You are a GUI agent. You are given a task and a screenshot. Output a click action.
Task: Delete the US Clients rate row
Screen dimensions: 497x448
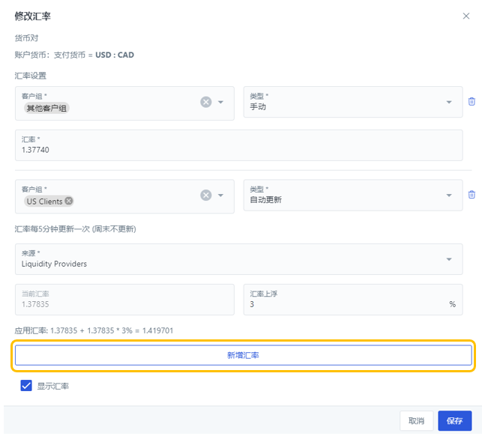[x=472, y=195]
